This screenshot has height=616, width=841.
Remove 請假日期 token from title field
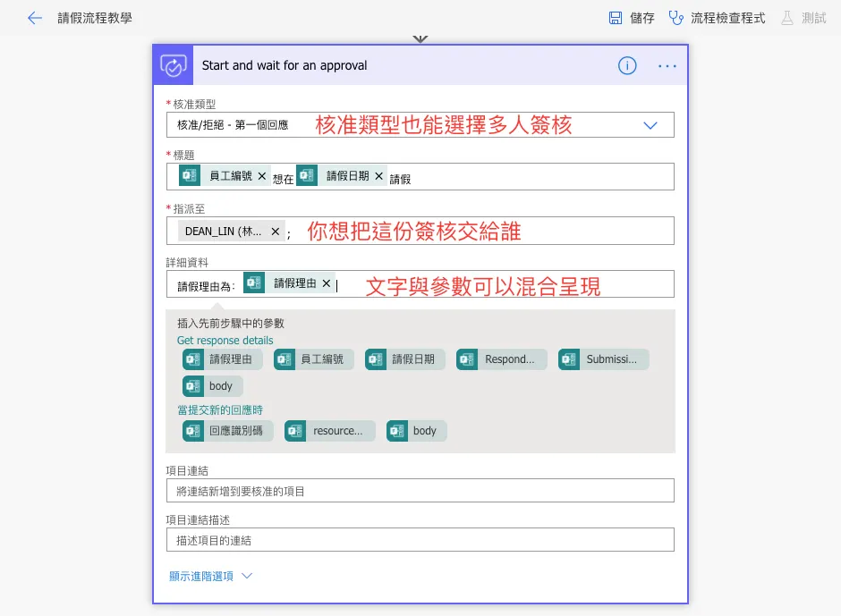click(378, 176)
